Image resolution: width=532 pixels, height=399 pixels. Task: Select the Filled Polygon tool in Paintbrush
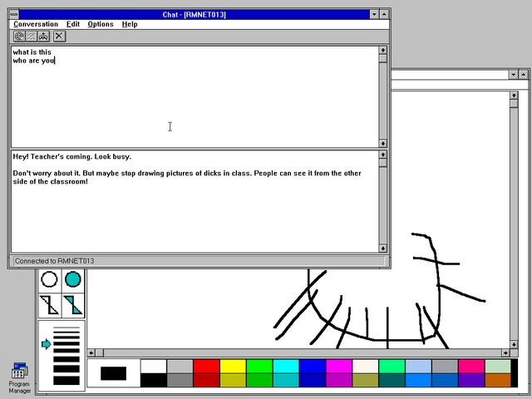pyautogui.click(x=73, y=305)
